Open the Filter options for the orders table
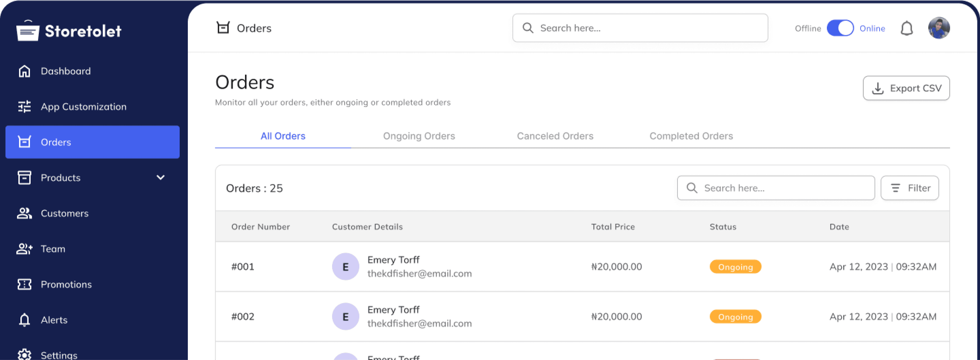980x360 pixels. tap(910, 188)
